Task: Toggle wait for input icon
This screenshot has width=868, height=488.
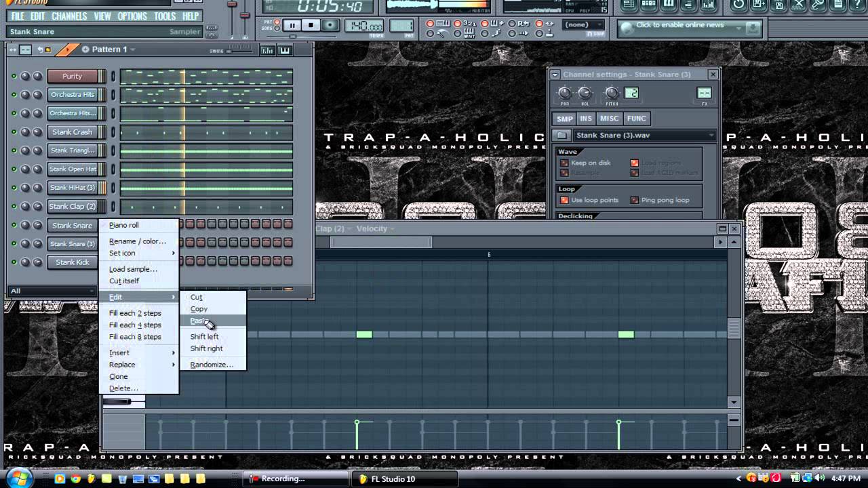Action: point(468,33)
